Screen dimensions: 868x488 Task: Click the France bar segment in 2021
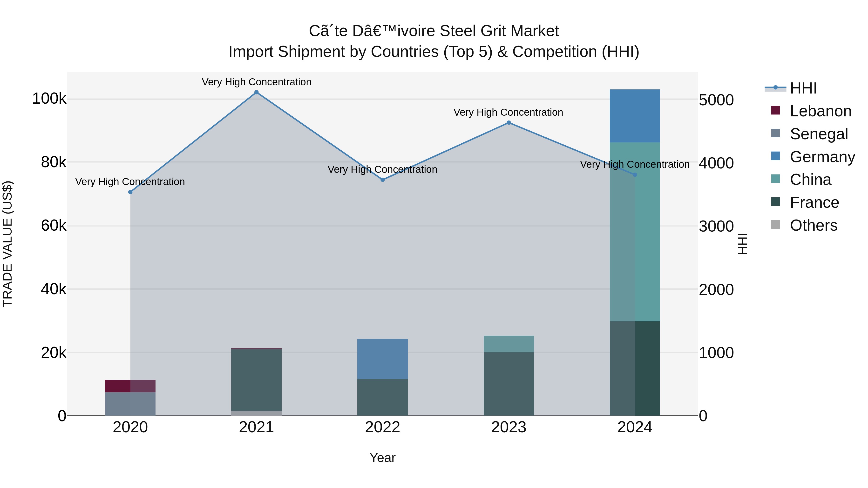pos(257,380)
